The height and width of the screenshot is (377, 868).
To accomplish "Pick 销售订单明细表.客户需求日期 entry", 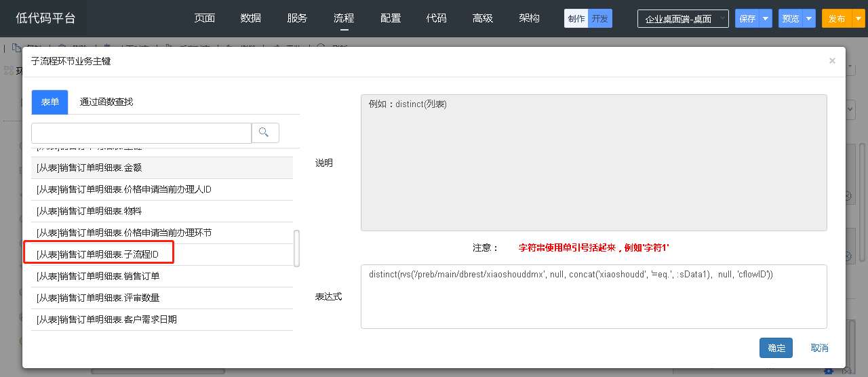I will coord(106,319).
